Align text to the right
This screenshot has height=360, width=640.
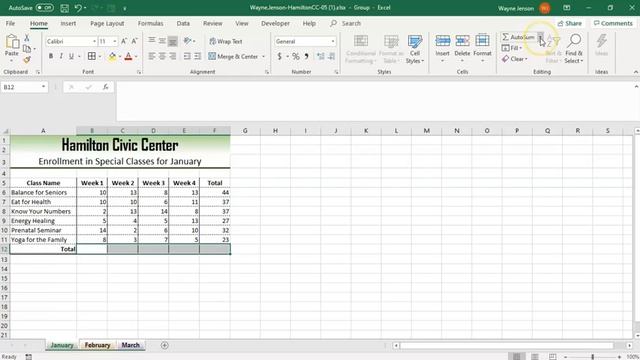[x=172, y=56]
